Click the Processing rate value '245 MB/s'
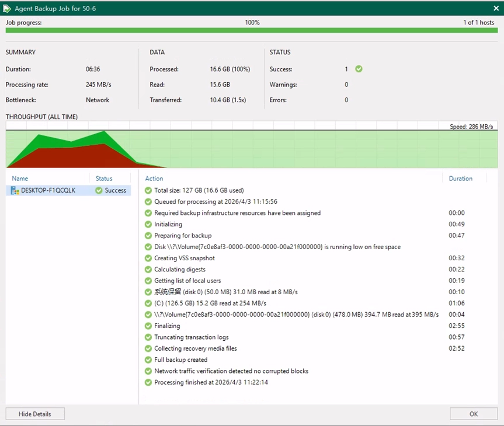504x426 pixels. pos(98,85)
